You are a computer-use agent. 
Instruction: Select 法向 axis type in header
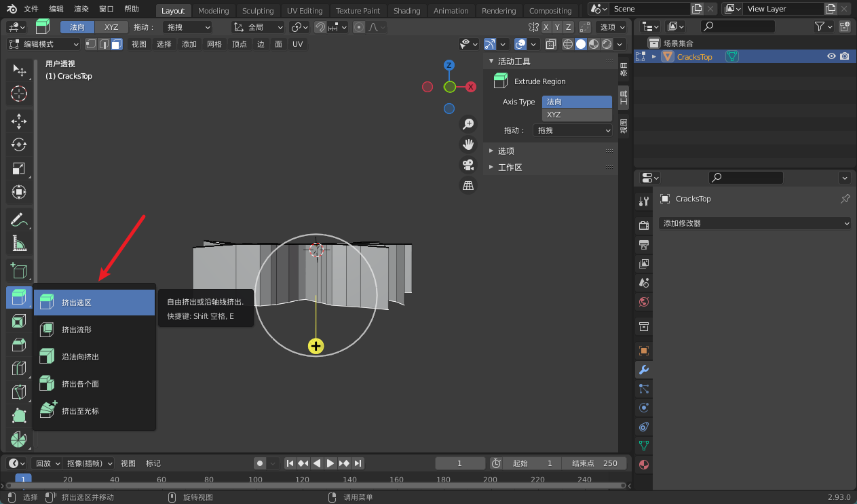(77, 27)
